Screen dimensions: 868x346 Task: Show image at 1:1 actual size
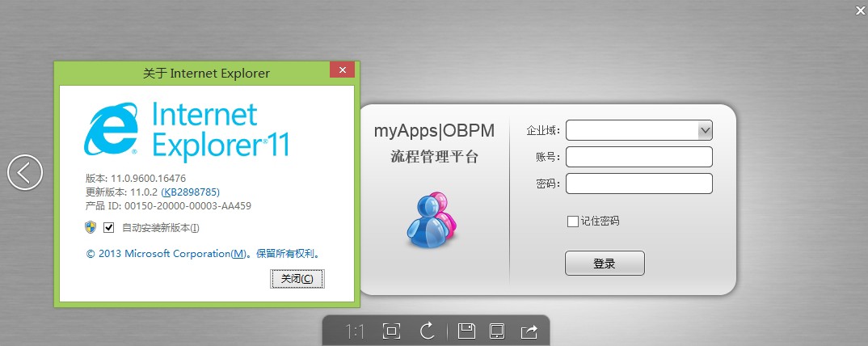click(355, 331)
